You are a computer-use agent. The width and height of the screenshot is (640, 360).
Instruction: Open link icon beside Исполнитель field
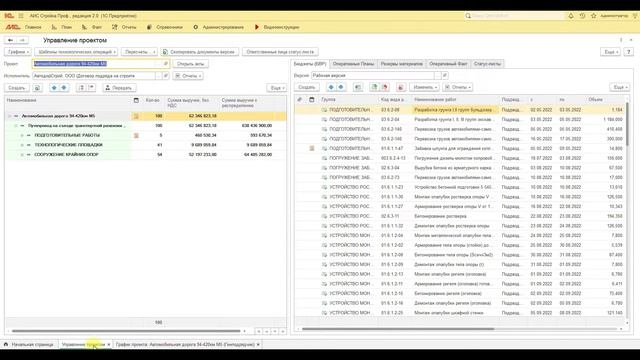point(165,76)
